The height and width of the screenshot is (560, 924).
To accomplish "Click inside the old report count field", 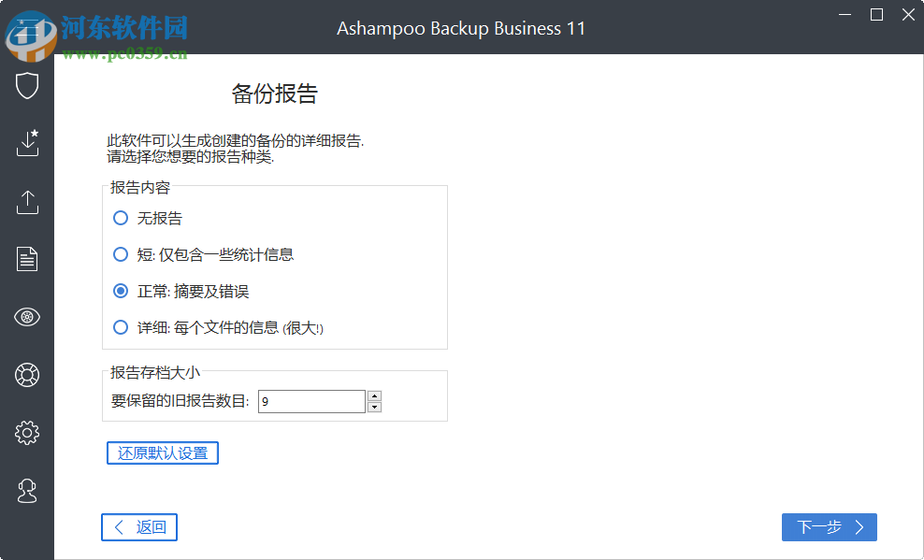I will pyautogui.click(x=309, y=401).
